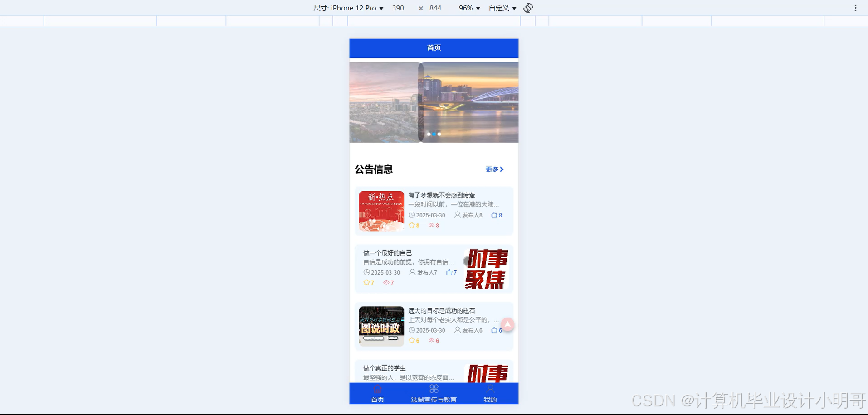
Task: Click the rotate device orientation icon
Action: (527, 8)
